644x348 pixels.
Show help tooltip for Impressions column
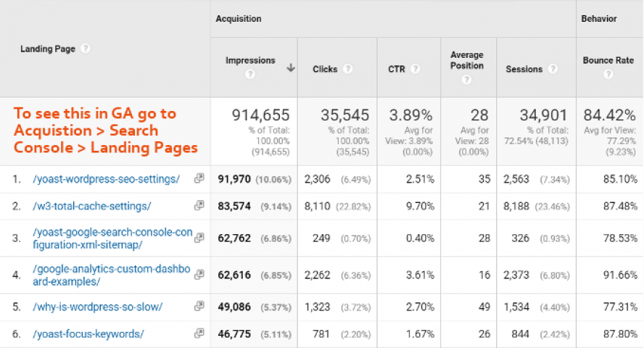pos(250,74)
